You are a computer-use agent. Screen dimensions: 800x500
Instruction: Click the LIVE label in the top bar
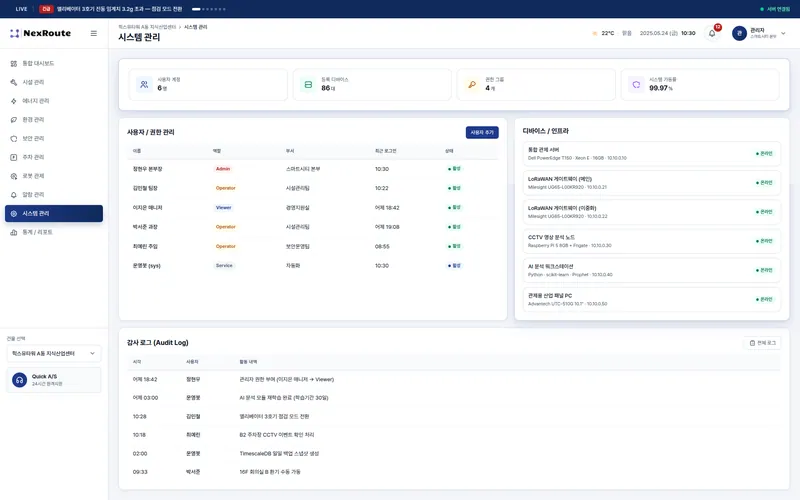tap(21, 9)
